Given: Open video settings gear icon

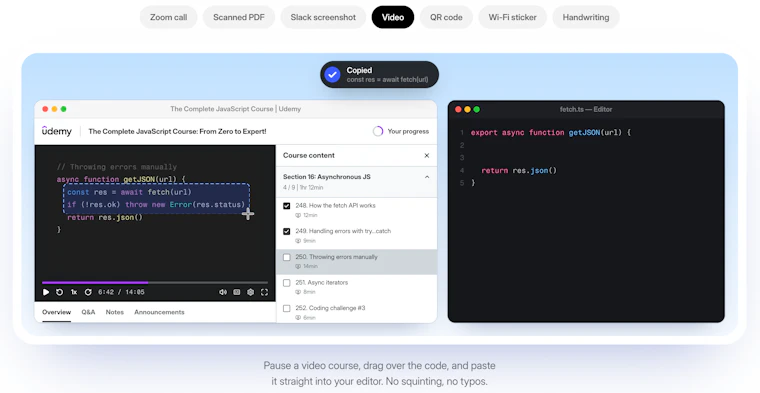Looking at the screenshot, I should pyautogui.click(x=251, y=292).
